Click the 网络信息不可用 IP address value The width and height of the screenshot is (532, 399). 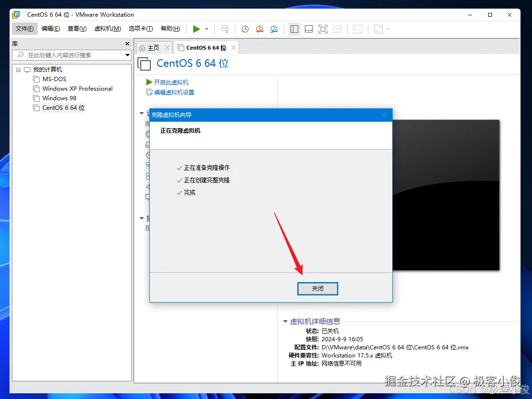pos(342,363)
